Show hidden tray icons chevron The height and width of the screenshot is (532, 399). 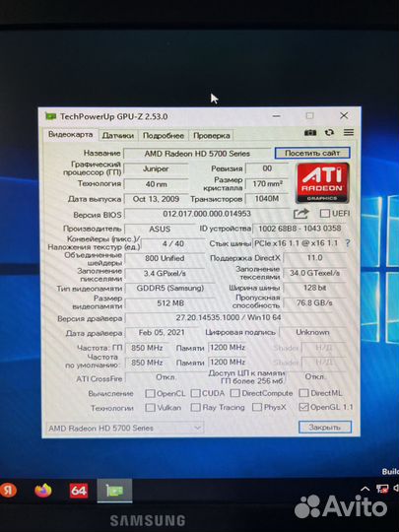[x=366, y=489]
